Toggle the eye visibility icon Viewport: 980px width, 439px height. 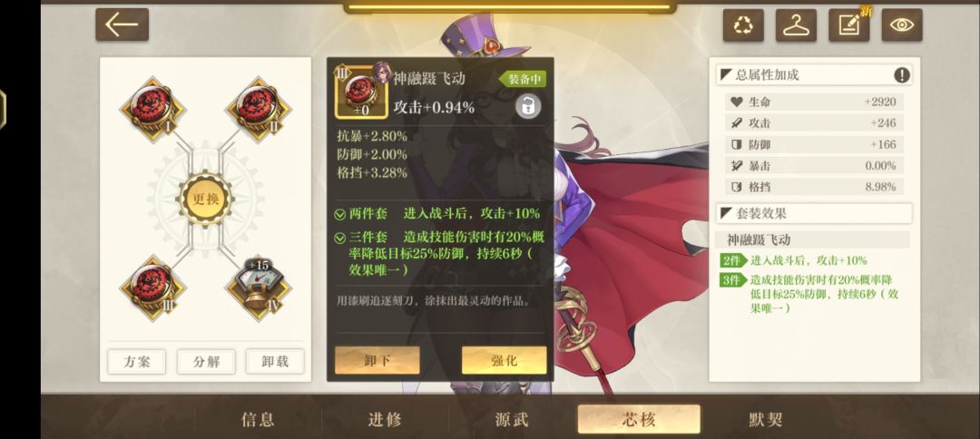tap(902, 25)
